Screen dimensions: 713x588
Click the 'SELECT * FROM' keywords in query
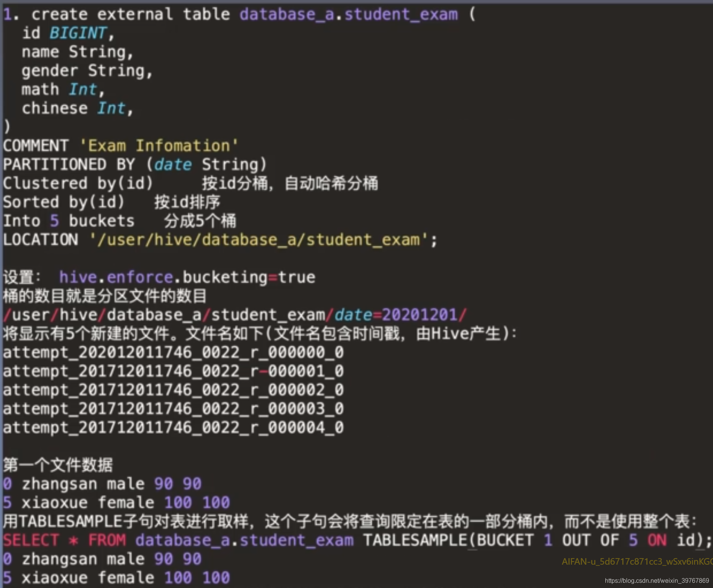click(x=64, y=540)
